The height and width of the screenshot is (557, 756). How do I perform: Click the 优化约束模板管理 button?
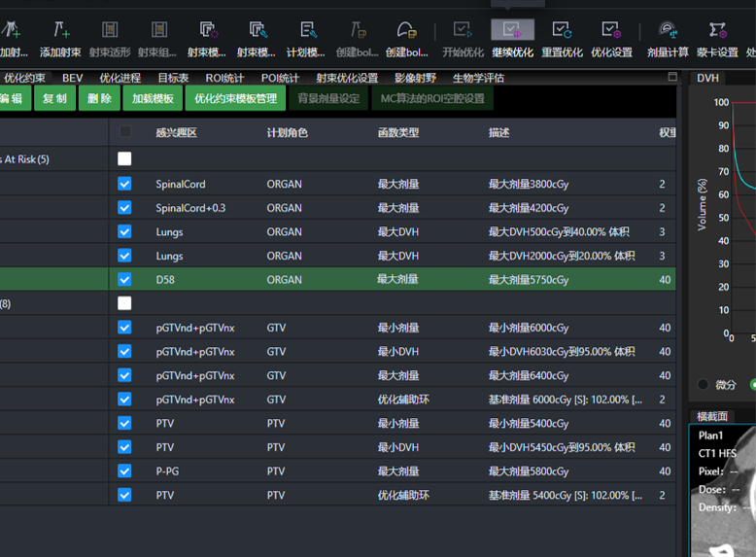point(235,98)
